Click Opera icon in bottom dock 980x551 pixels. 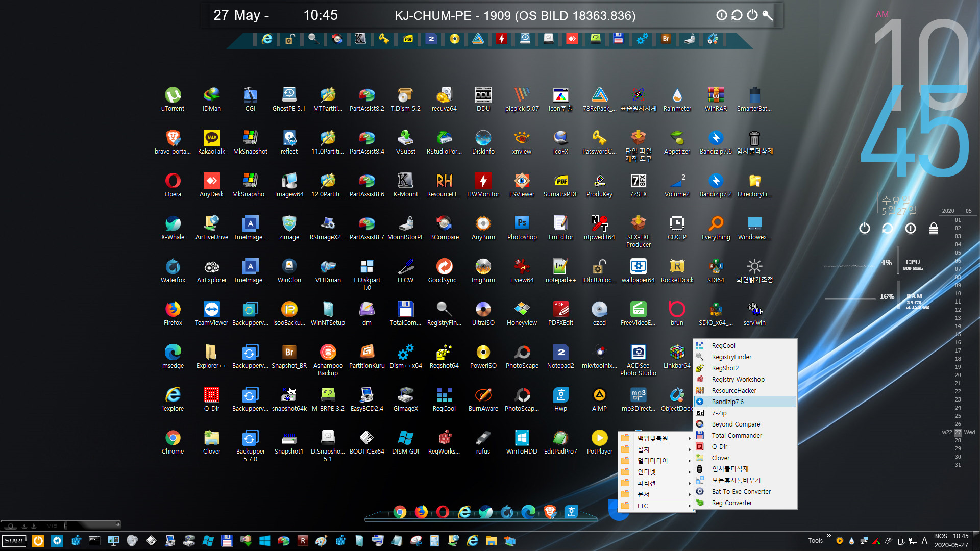click(x=443, y=512)
